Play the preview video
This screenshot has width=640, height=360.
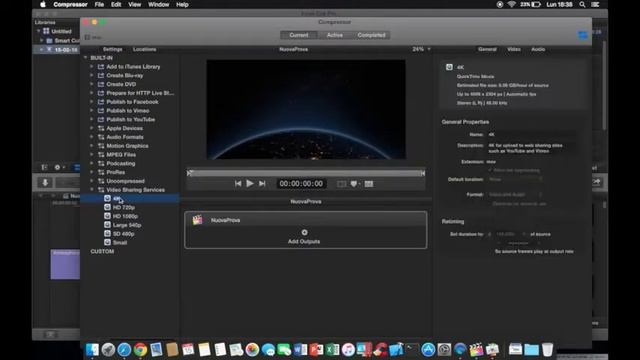coord(250,184)
